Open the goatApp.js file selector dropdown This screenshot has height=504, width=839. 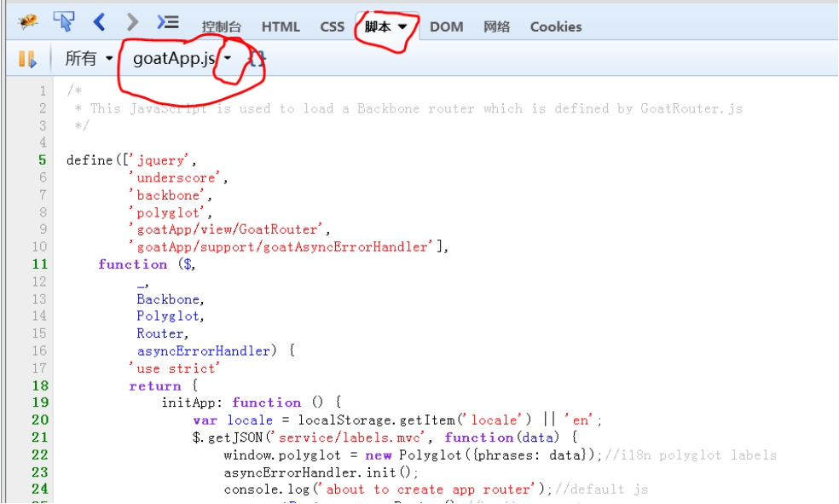tap(228, 58)
